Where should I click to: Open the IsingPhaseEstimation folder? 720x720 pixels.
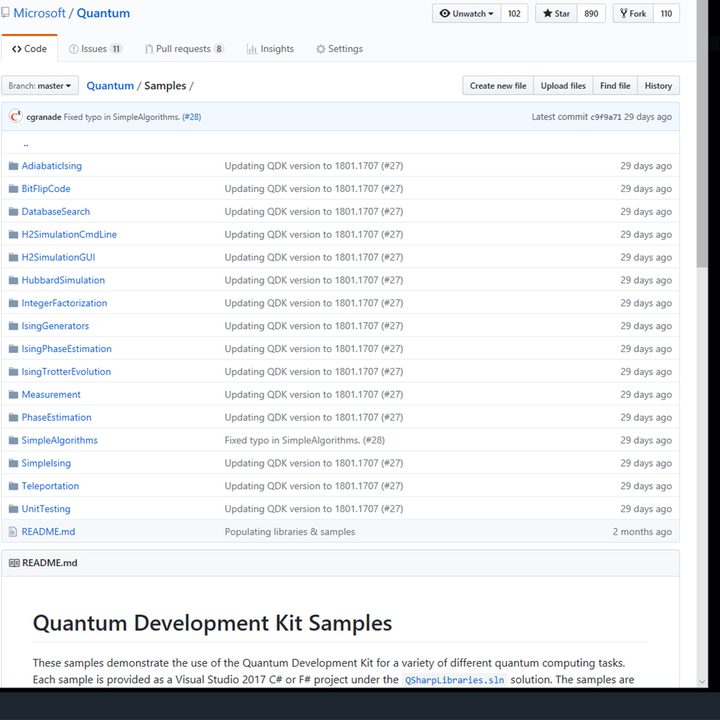click(x=67, y=349)
